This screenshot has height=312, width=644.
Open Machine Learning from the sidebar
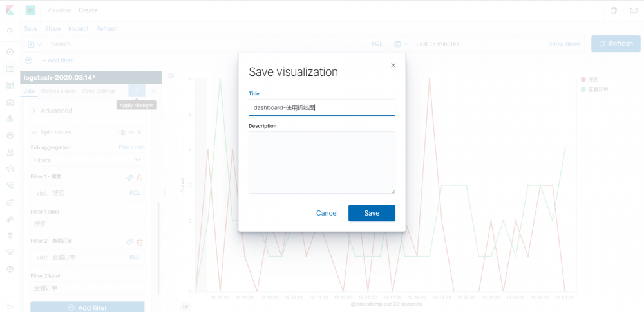[10, 136]
